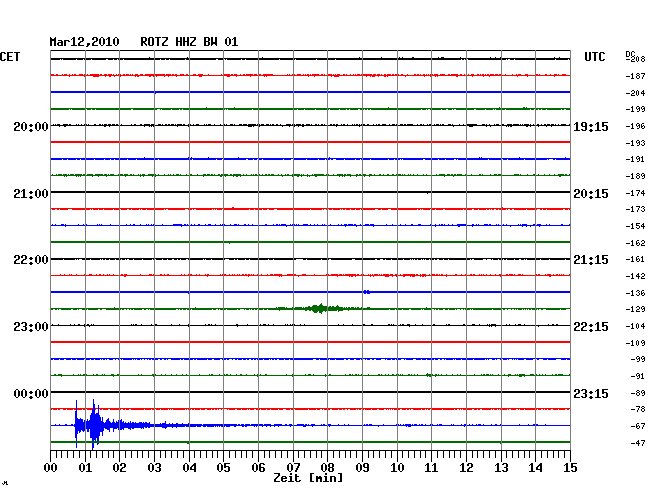Click the DC offset value "-196"
This screenshot has width=650, height=494.
(x=635, y=126)
